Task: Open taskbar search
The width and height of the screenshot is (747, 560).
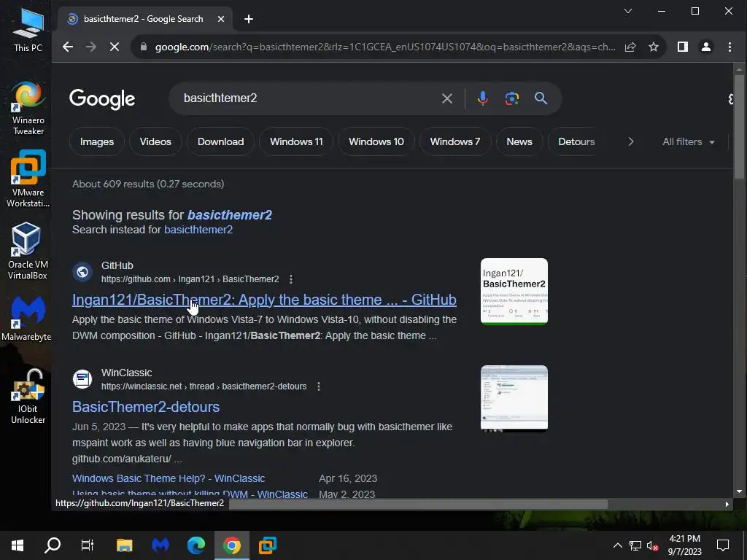Action: tap(53, 545)
